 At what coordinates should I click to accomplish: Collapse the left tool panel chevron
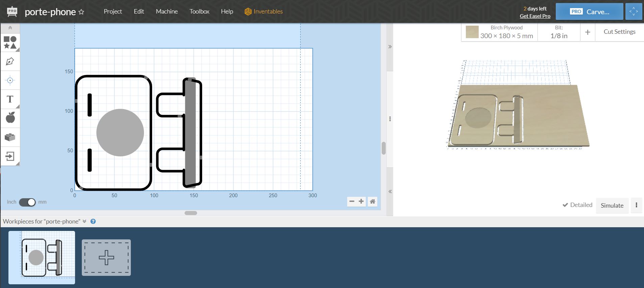(x=10, y=28)
